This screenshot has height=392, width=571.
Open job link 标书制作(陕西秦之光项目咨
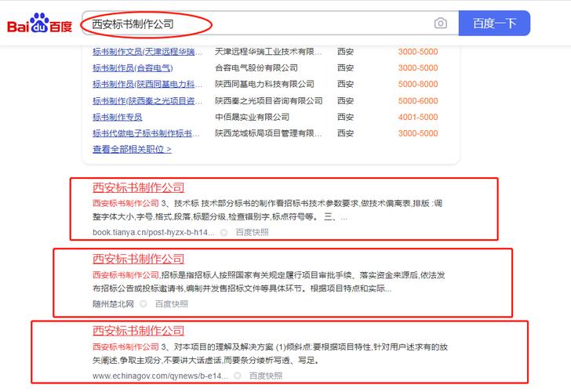[147, 101]
